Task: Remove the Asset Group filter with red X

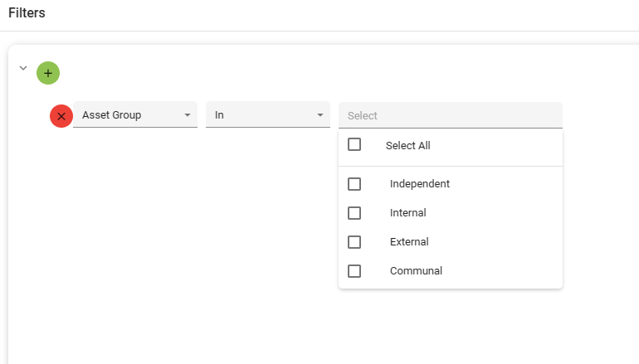Action: [x=61, y=116]
